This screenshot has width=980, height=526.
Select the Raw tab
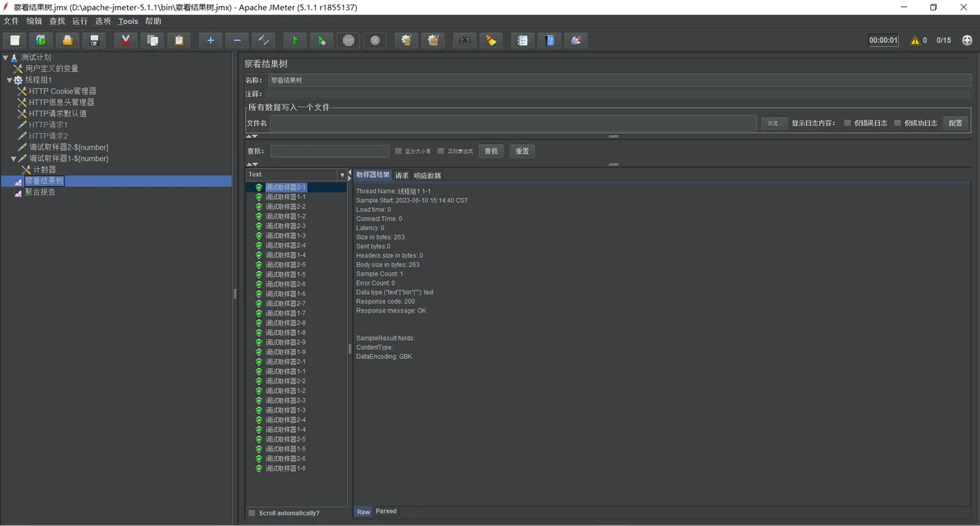[363, 512]
